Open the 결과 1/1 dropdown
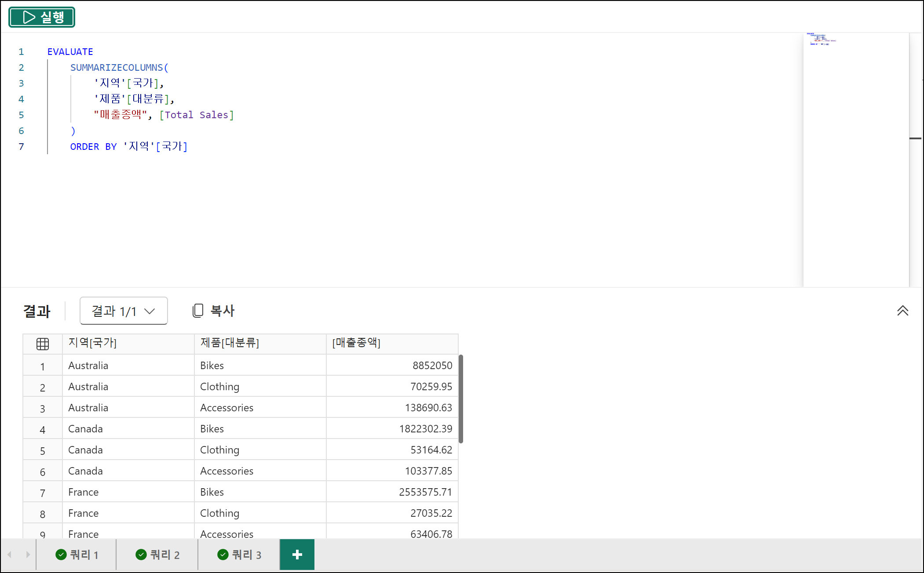This screenshot has height=573, width=924. [124, 311]
